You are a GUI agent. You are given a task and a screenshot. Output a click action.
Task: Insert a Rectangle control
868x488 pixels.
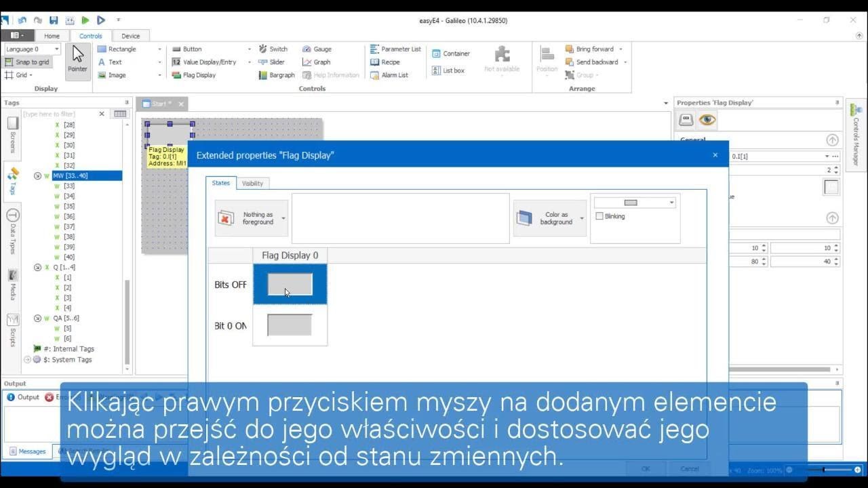117,49
